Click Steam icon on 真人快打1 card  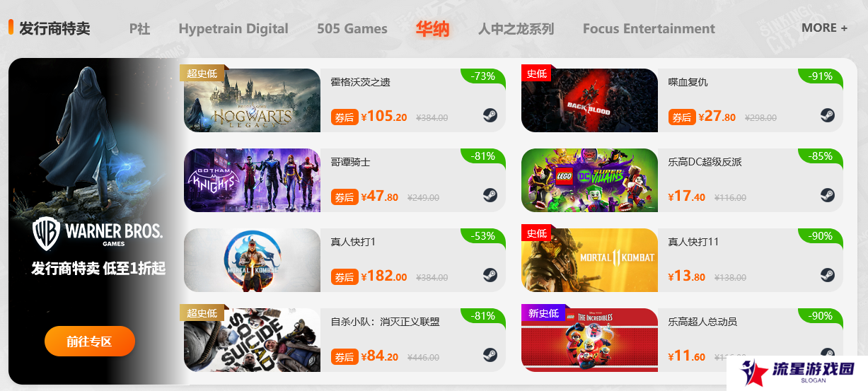[x=490, y=275]
